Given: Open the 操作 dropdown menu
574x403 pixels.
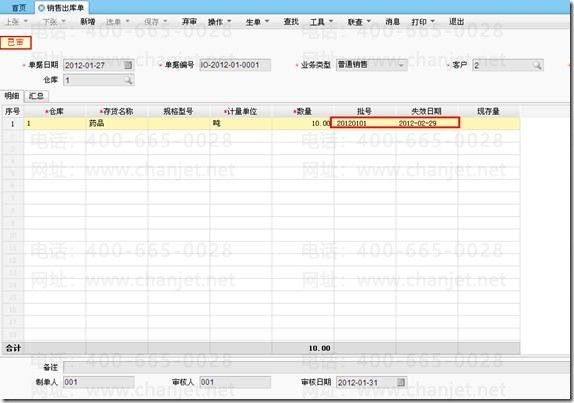Looking at the screenshot, I should 219,22.
